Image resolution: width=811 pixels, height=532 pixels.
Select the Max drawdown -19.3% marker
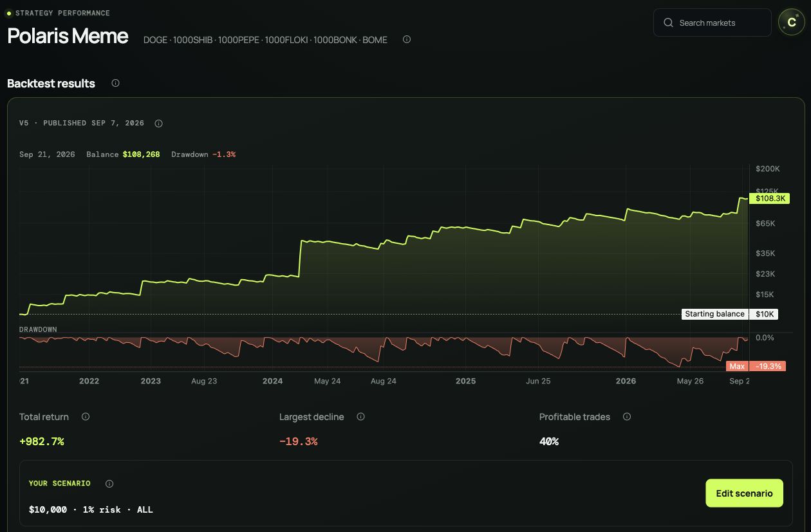pyautogui.click(x=756, y=366)
